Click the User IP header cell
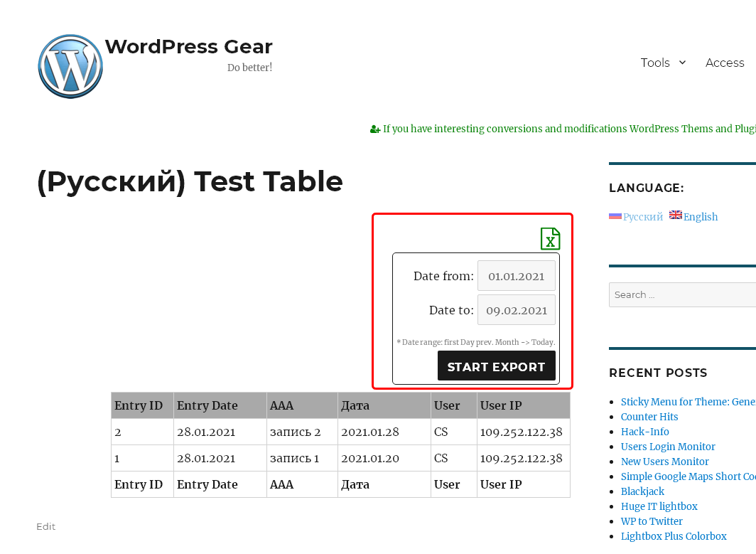This screenshot has width=756, height=554. (524, 405)
